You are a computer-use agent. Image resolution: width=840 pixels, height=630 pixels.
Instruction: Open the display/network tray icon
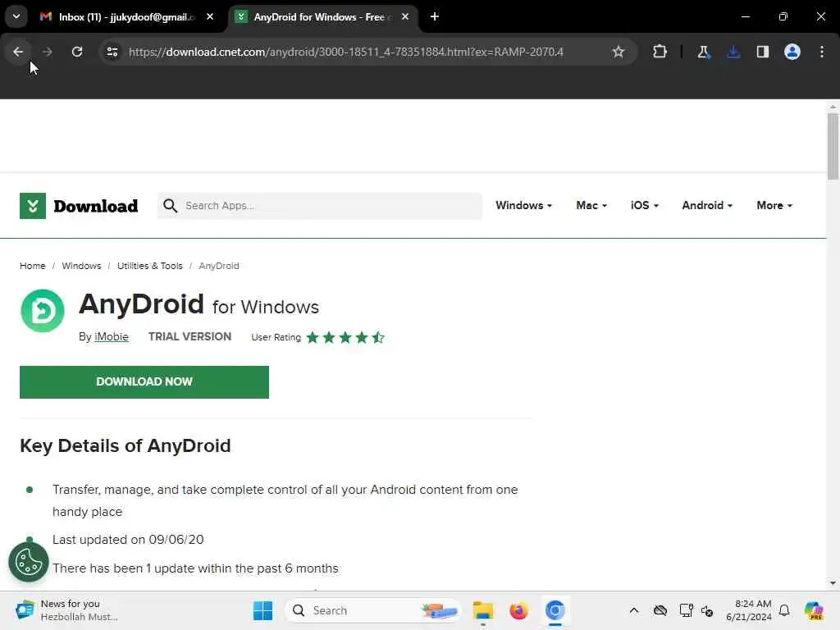[686, 610]
